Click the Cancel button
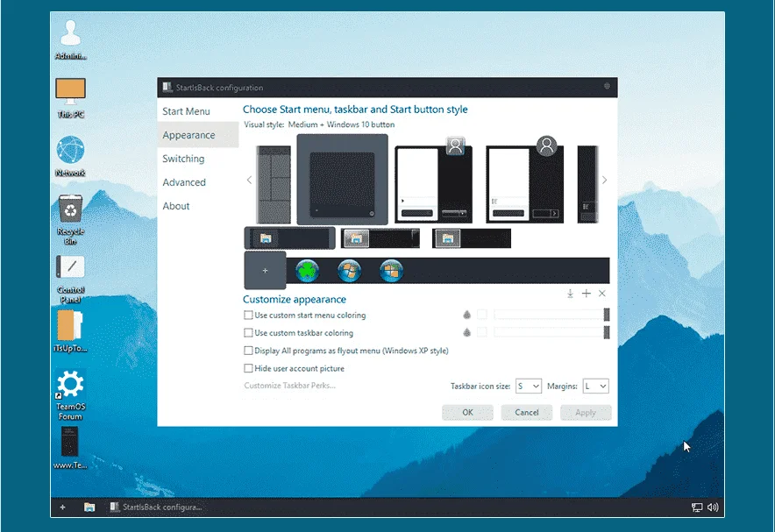This screenshot has width=775, height=532. 527,413
